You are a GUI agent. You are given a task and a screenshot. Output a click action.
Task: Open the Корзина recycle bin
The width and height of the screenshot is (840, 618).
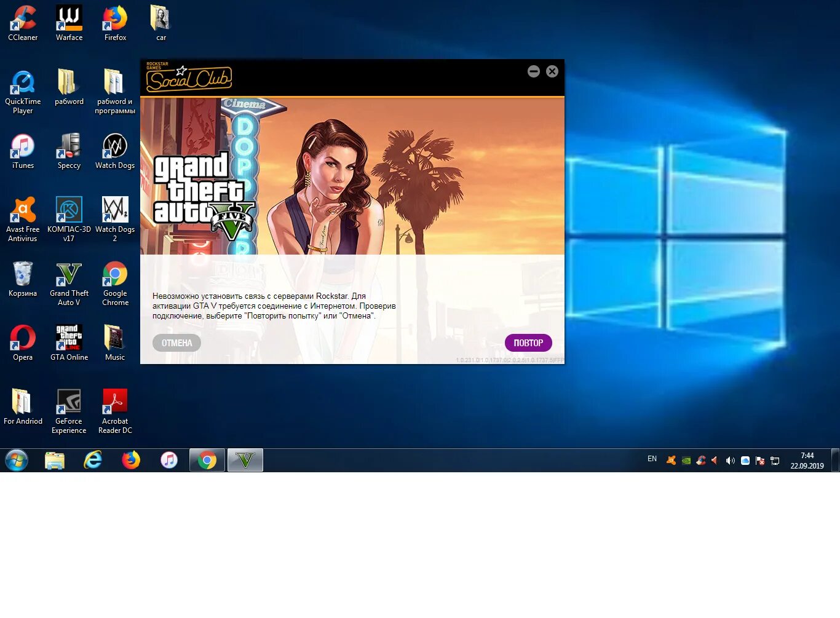click(x=23, y=279)
